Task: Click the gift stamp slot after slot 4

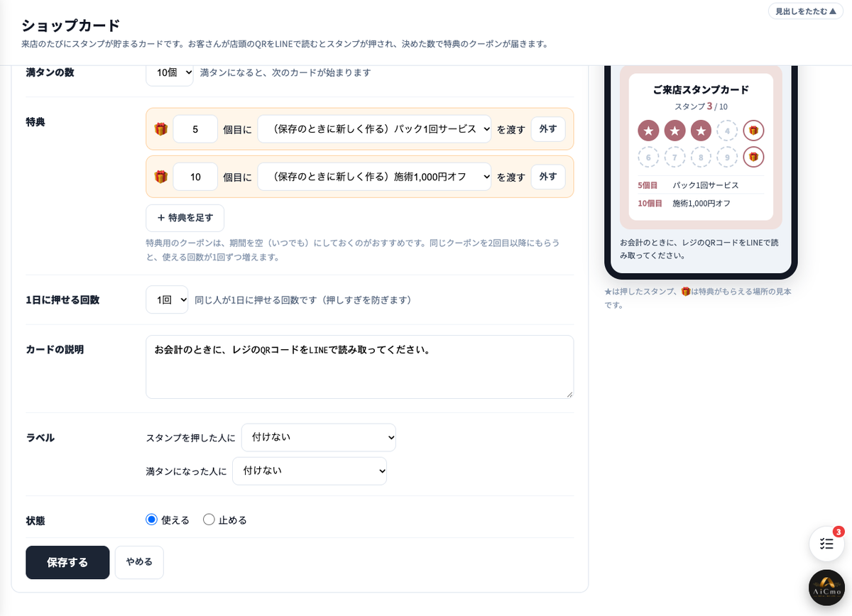Action: (x=753, y=131)
